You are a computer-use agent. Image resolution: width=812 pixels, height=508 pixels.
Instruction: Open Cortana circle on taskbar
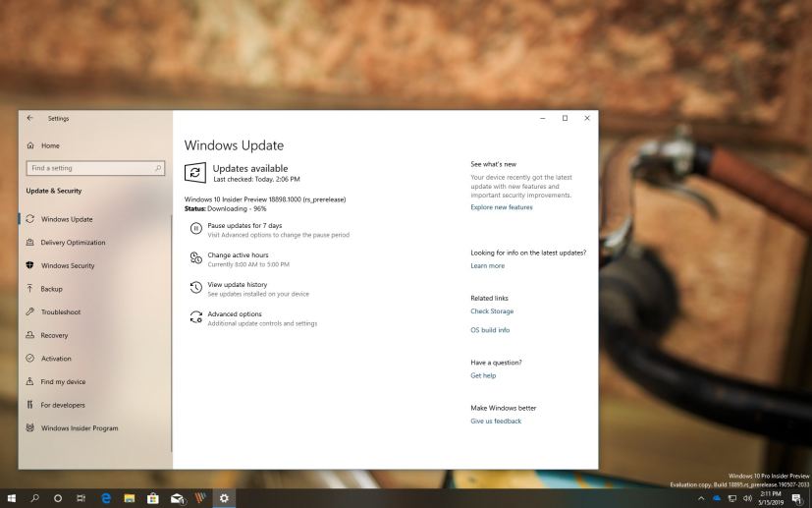(x=58, y=499)
